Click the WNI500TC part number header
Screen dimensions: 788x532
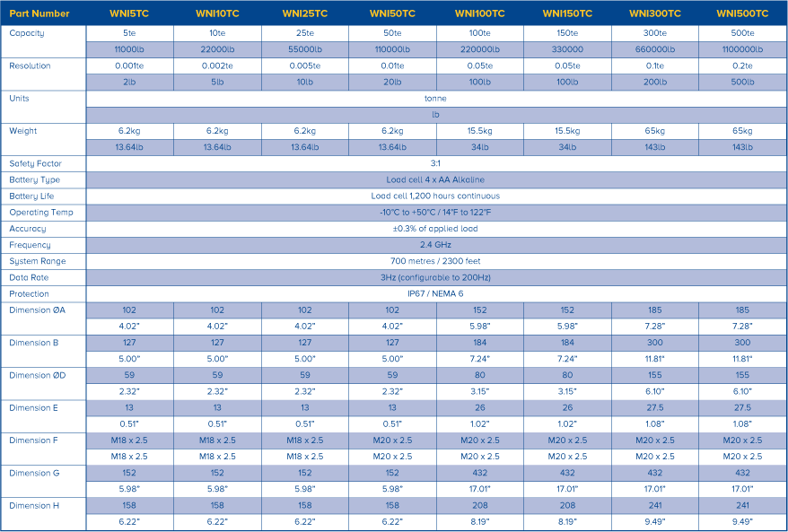tap(743, 13)
